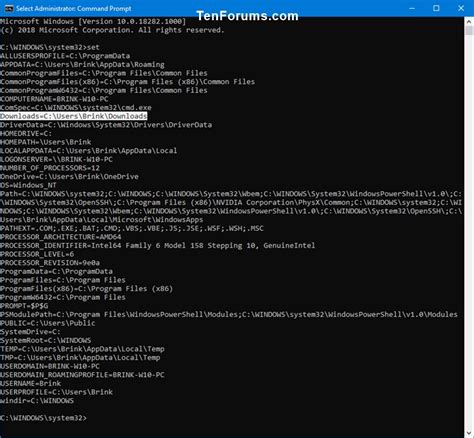Click the NUMBER_OF_PROCESSORS=12 line

point(50,168)
